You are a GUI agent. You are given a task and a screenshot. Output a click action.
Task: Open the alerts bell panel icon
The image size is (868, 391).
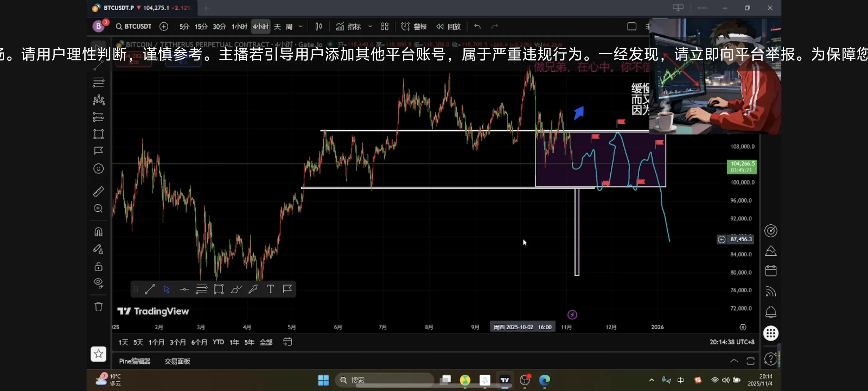tap(771, 312)
